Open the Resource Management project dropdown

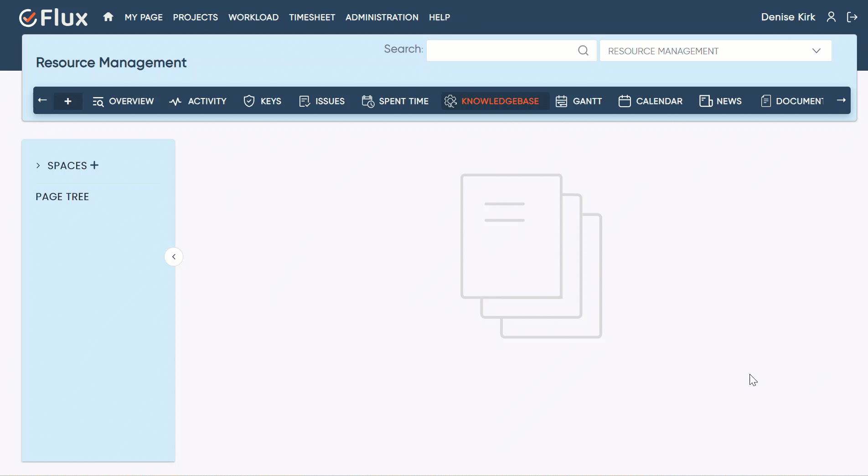point(715,51)
